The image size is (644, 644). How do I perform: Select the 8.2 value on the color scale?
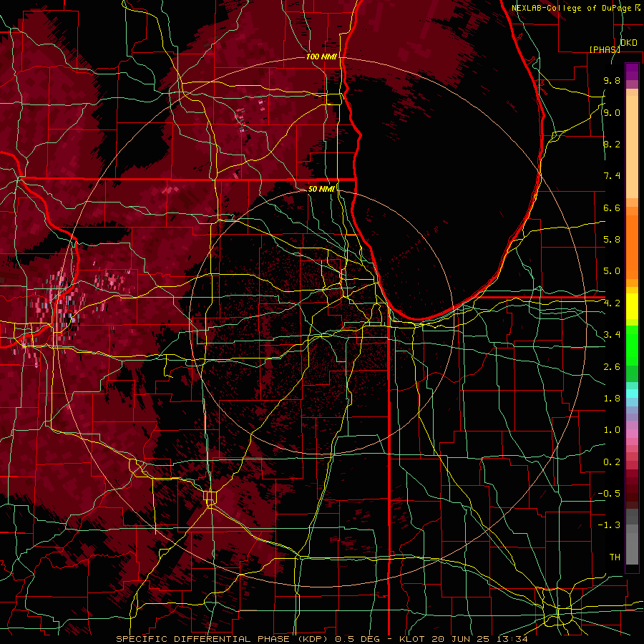612,144
